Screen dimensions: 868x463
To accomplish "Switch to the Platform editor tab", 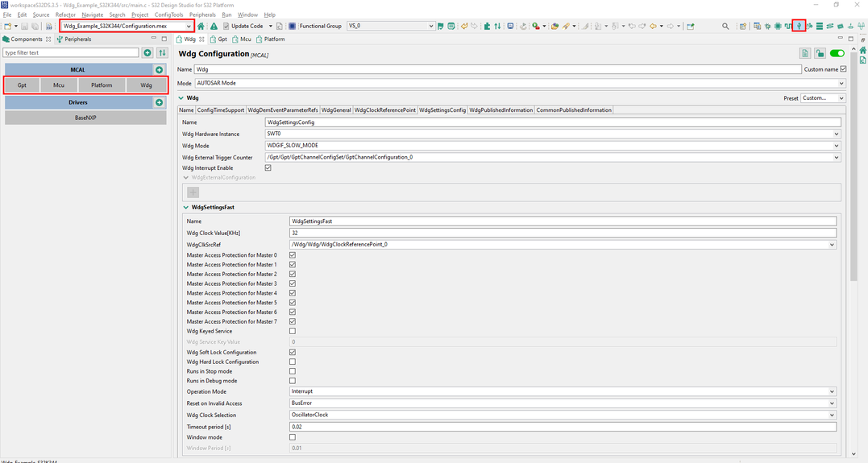I will [271, 39].
